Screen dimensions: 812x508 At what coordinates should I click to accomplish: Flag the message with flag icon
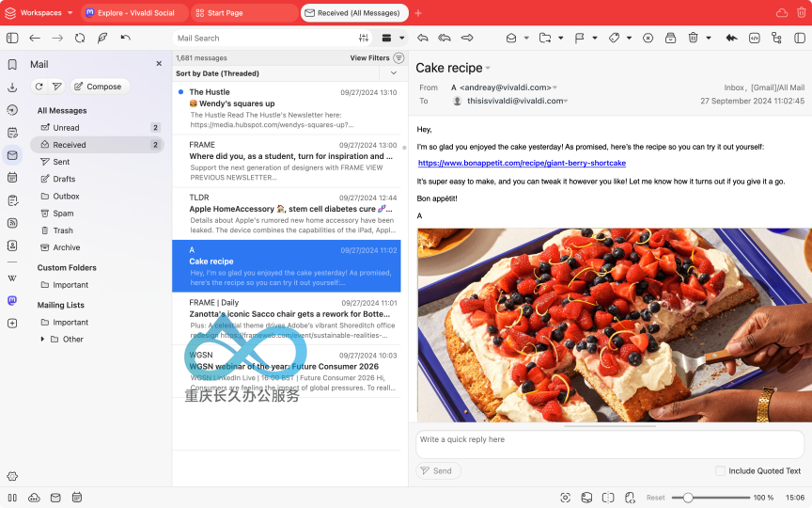point(580,38)
